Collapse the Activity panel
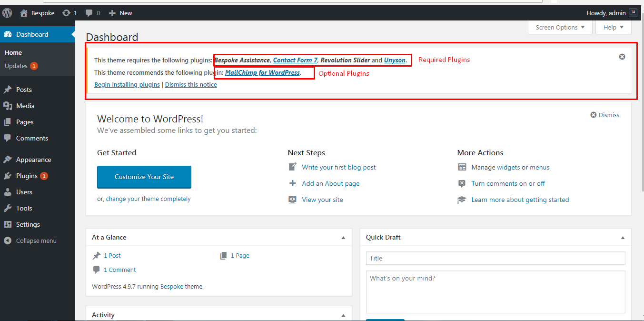644x321 pixels. [x=343, y=315]
